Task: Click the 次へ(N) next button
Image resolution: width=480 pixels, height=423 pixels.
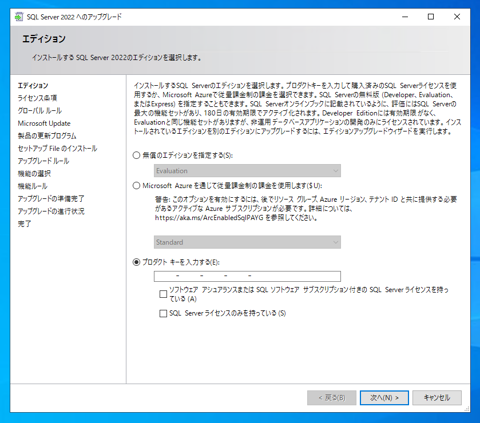Action: pyautogui.click(x=384, y=398)
